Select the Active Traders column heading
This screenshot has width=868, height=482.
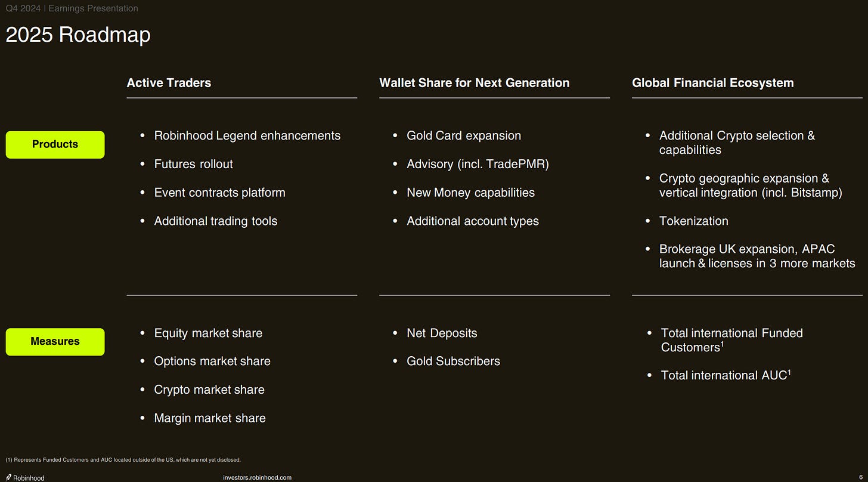click(x=169, y=83)
